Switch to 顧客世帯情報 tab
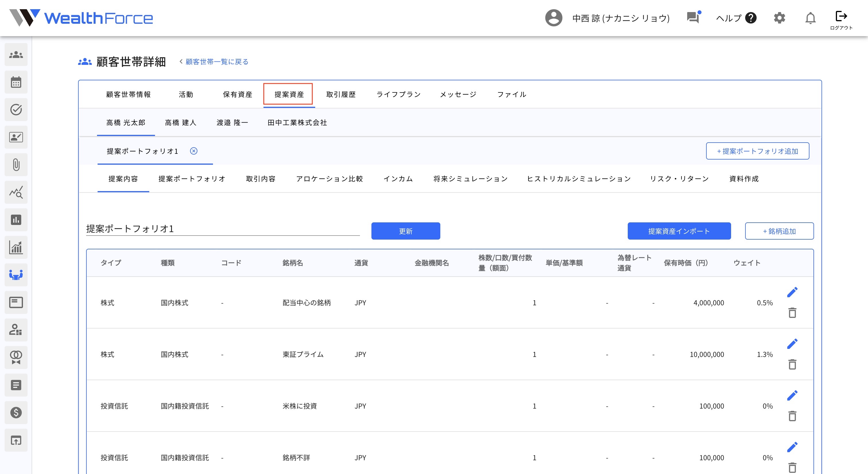Image resolution: width=868 pixels, height=474 pixels. [128, 94]
